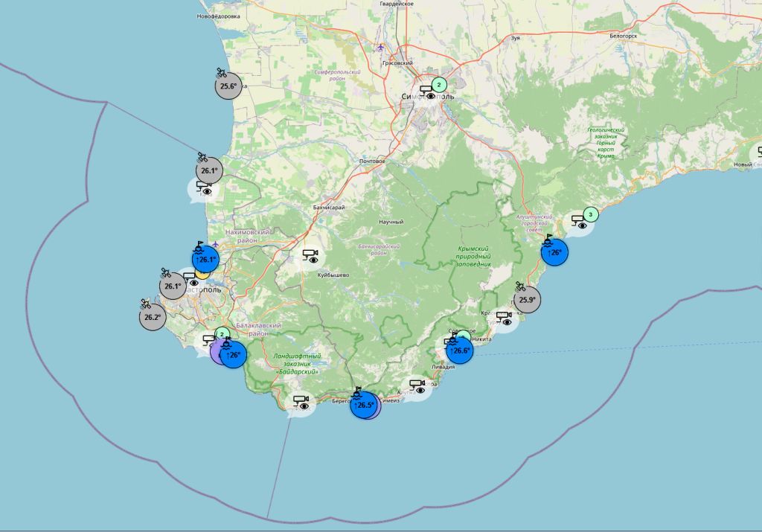Expand the cluster 2 marker near Балаклавский район
Image resolution: width=762 pixels, height=532 pixels.
coord(222,334)
